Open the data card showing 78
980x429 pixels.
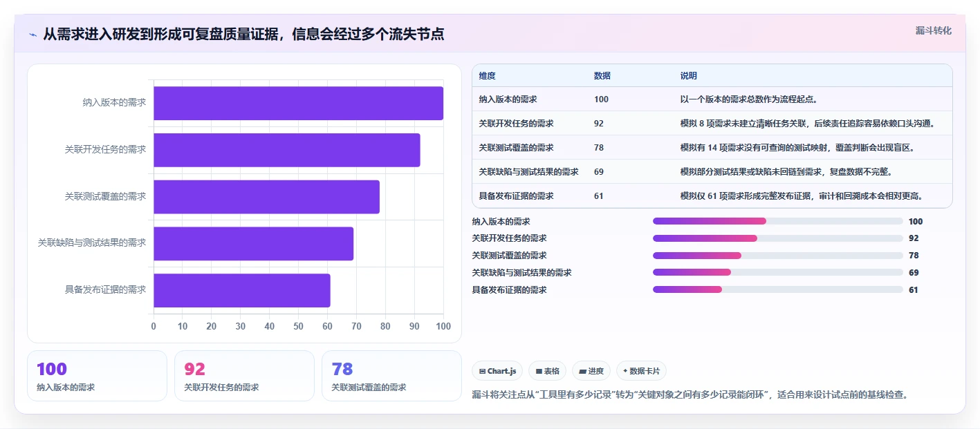[x=391, y=376]
